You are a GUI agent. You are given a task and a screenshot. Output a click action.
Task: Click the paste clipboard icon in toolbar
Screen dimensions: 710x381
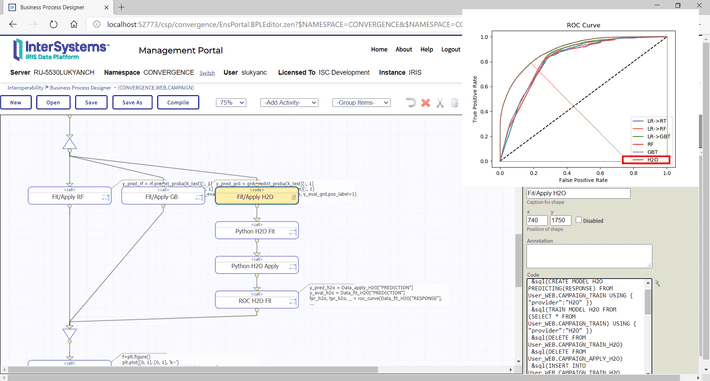pyautogui.click(x=455, y=103)
